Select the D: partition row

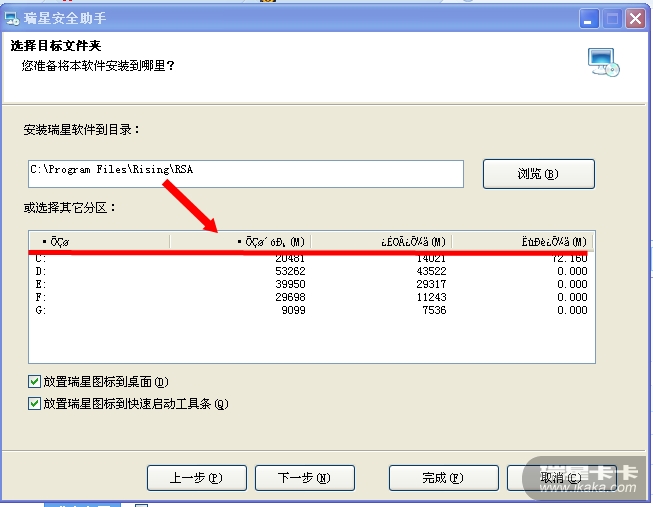[312, 271]
